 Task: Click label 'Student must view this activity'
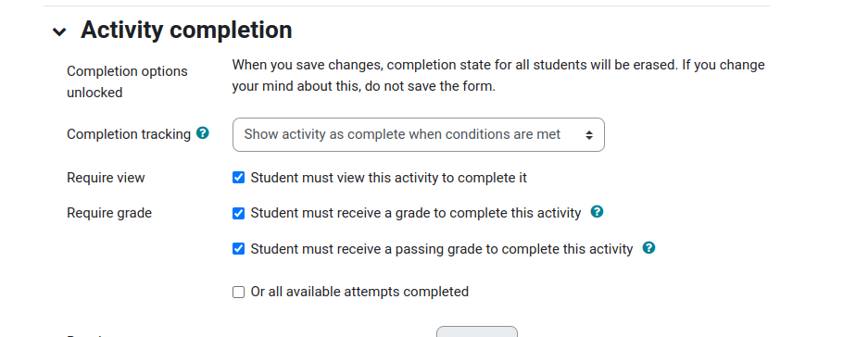[x=388, y=178]
